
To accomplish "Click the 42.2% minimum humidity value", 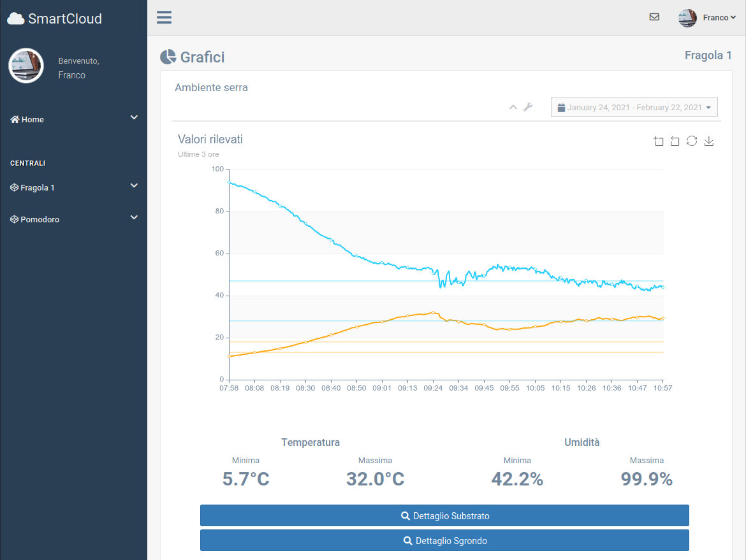I will point(517,478).
